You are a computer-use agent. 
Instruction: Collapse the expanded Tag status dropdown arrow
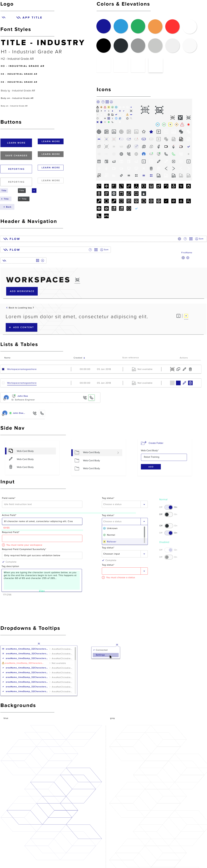click(144, 521)
